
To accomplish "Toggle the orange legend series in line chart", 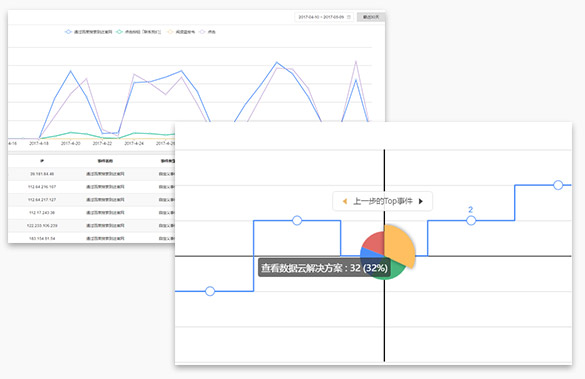I will tap(181, 32).
